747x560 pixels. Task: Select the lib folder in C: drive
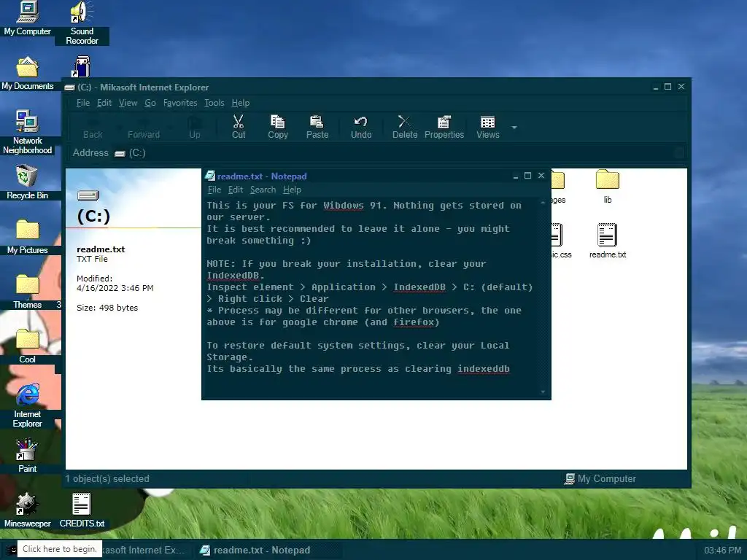coord(608,187)
